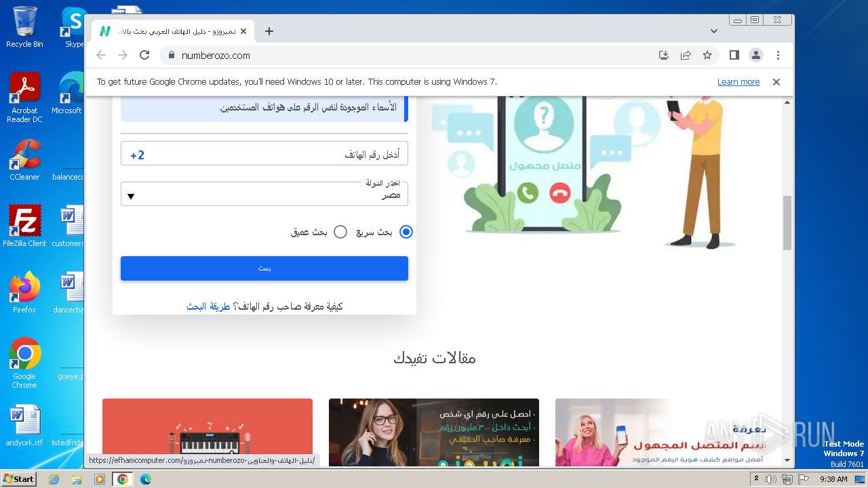This screenshot has height=488, width=868.
Task: Click the phone number input field
Action: (264, 155)
